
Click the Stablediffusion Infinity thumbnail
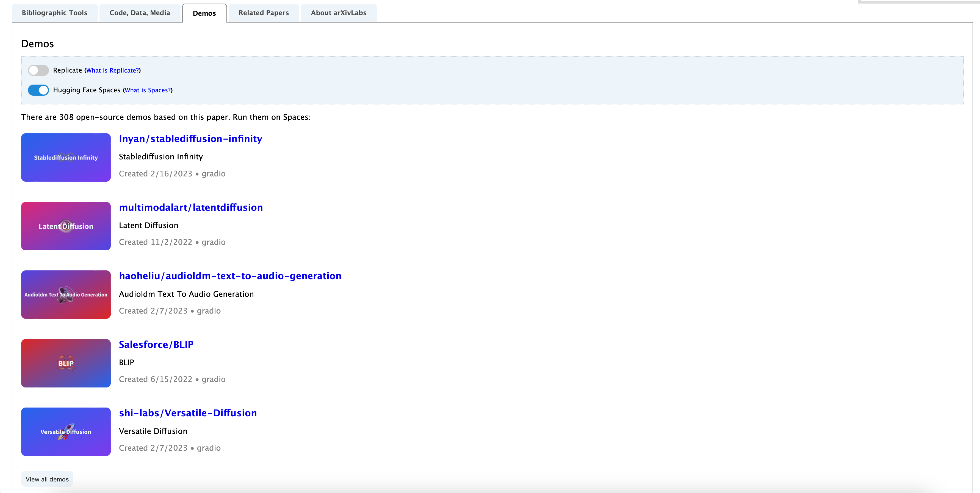point(66,157)
